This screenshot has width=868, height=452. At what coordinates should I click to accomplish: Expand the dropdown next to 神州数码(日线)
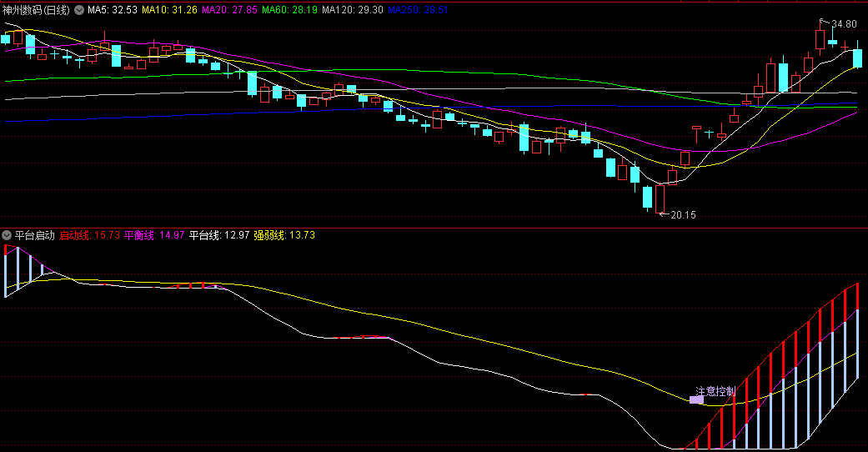pyautogui.click(x=79, y=10)
